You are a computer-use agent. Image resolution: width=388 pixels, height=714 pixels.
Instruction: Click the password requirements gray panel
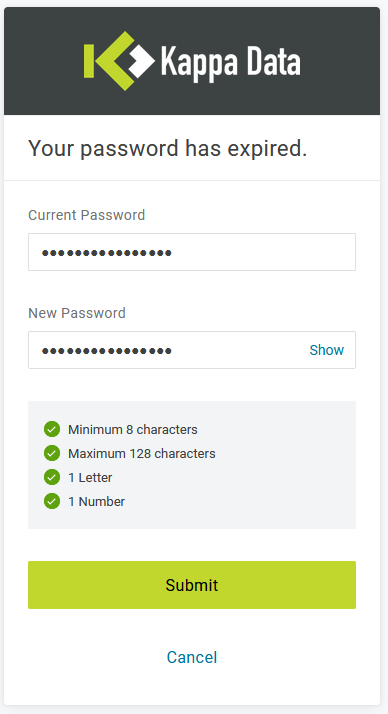click(x=192, y=465)
